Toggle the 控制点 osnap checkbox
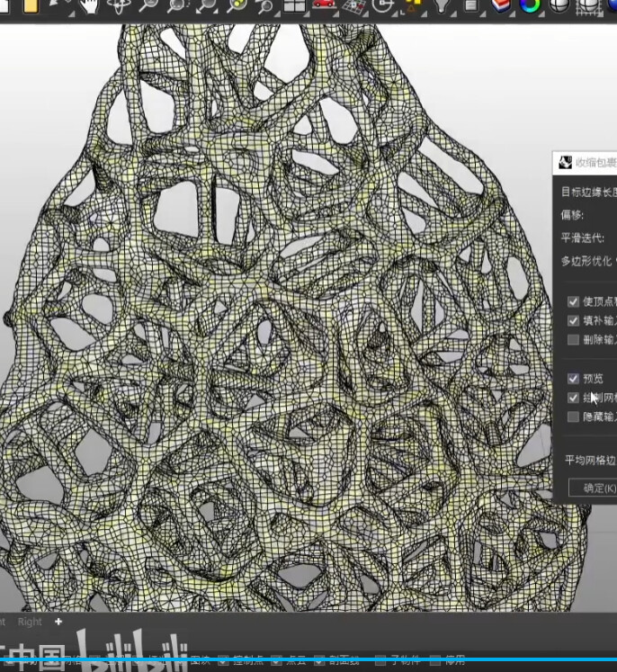Viewport: 617px width, 672px height. coord(223,659)
